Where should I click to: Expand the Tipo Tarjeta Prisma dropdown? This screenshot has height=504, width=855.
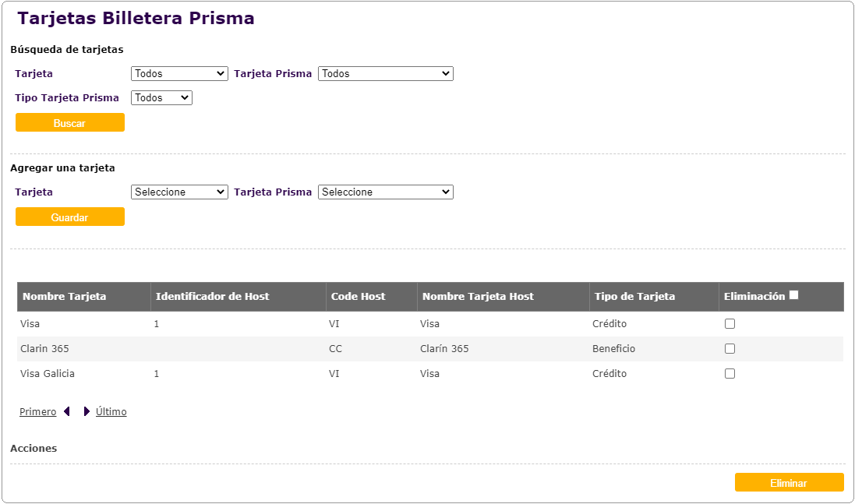tap(161, 98)
